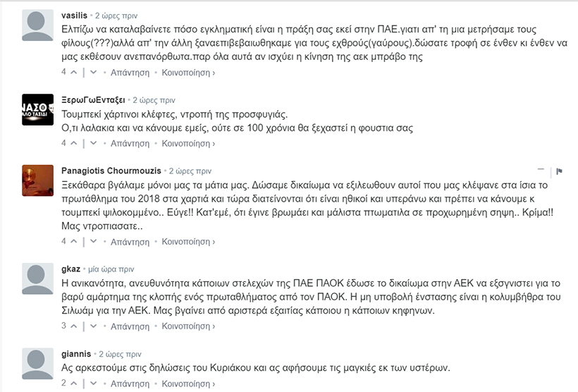The image size is (578, 392).
Task: Click Απάντηση to reply to vasilis
Action: pyautogui.click(x=130, y=72)
